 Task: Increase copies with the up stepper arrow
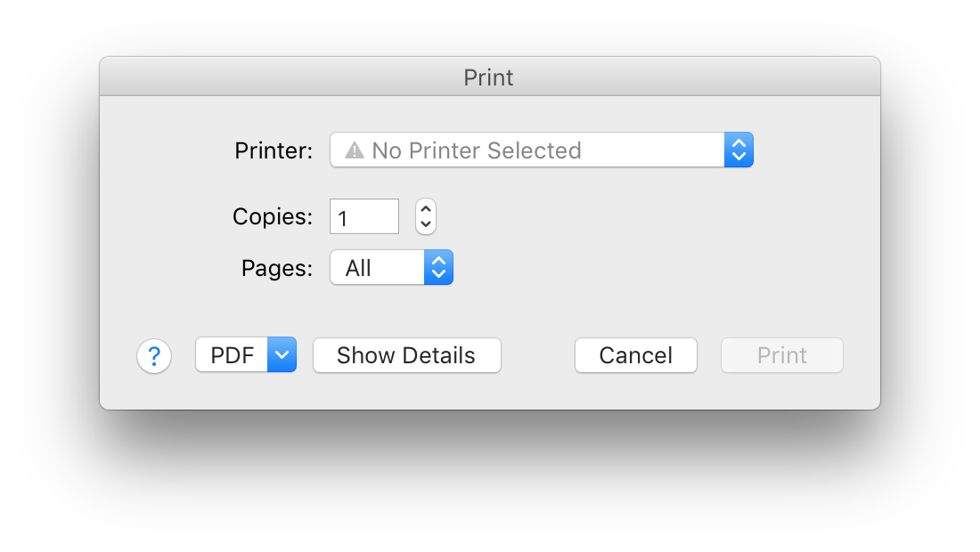[426, 208]
